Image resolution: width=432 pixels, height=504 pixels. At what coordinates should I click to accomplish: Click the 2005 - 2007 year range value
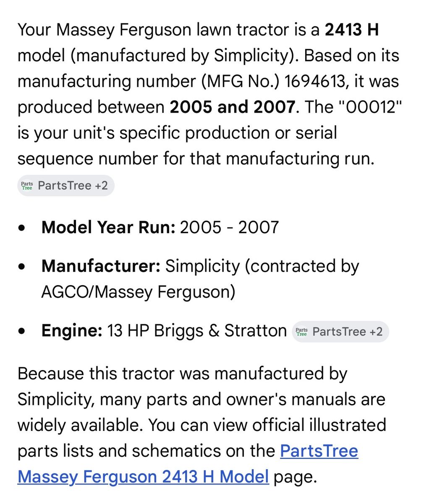pyautogui.click(x=229, y=227)
